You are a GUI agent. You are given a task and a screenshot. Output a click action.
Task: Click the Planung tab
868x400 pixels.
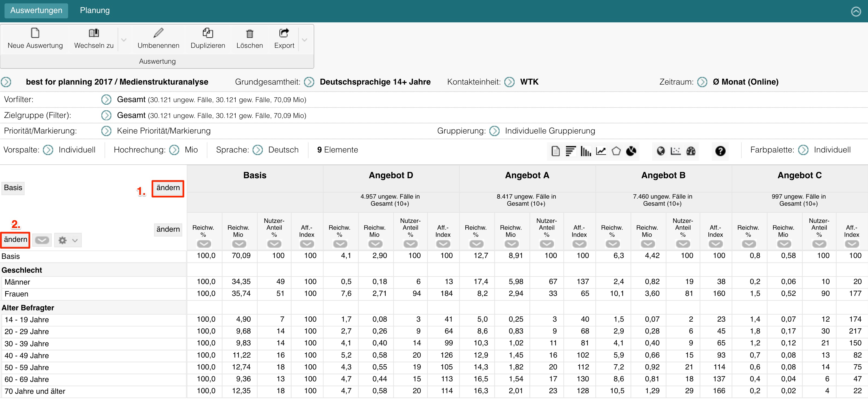coord(95,9)
